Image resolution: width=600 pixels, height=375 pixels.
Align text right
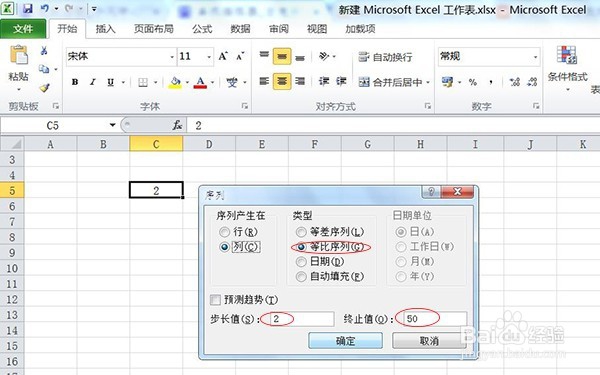(x=300, y=81)
